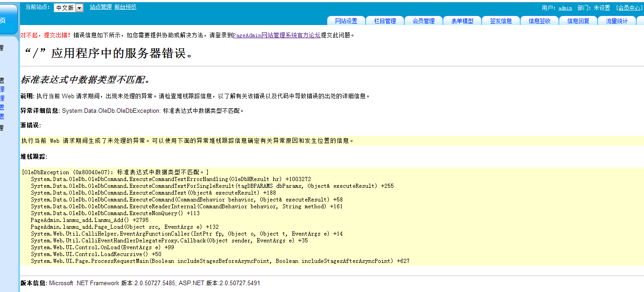Go to the 表单模型 tab
Viewport: 644px width, 292px height.
[x=462, y=21]
